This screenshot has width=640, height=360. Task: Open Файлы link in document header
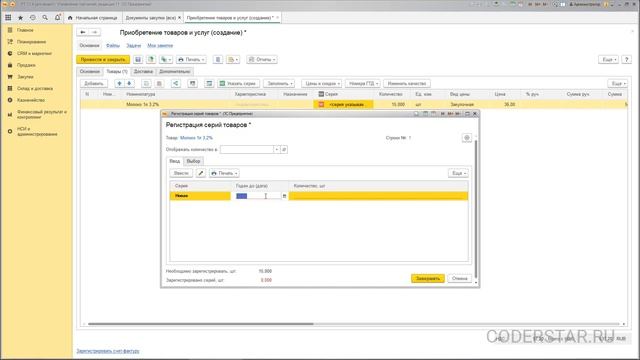pyautogui.click(x=113, y=46)
